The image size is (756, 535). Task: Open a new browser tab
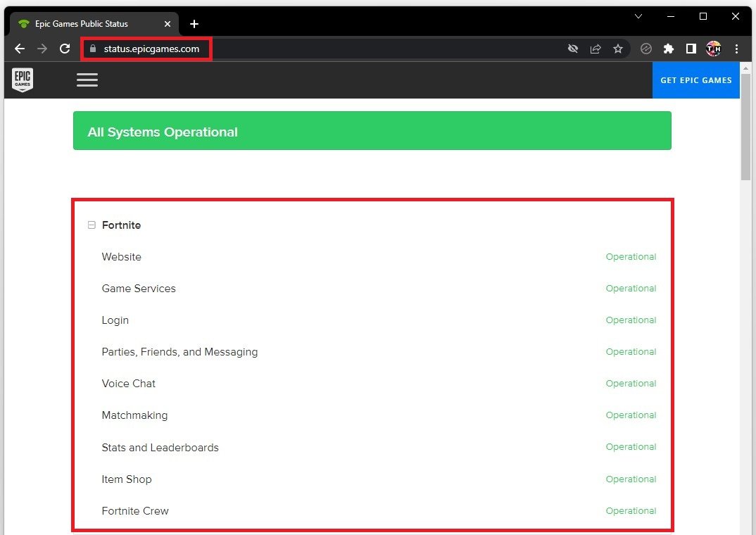tap(194, 24)
